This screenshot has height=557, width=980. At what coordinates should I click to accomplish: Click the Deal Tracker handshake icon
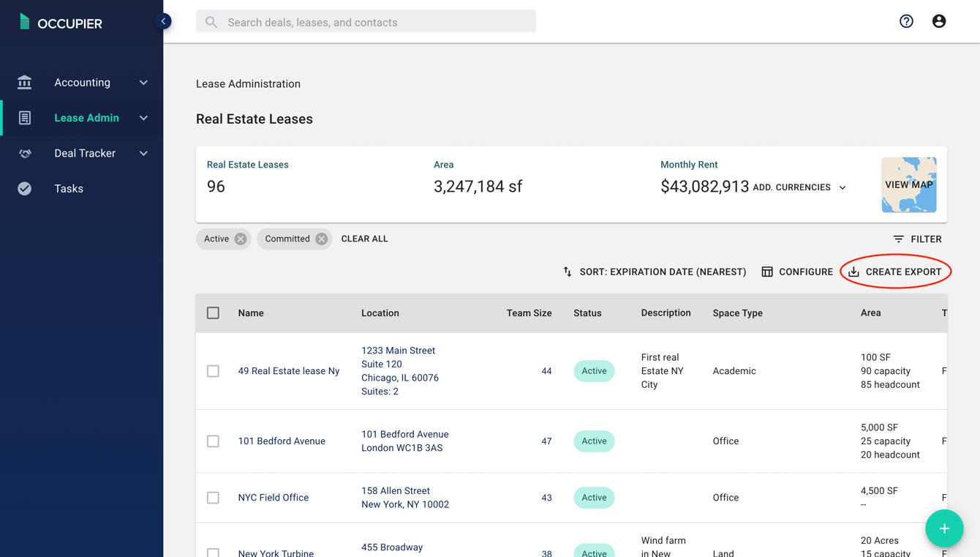25,153
